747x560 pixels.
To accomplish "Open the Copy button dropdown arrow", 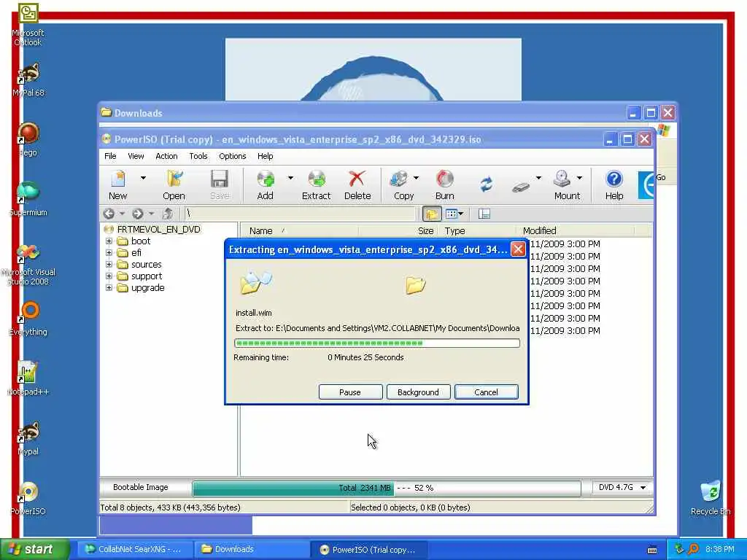I will [x=416, y=178].
